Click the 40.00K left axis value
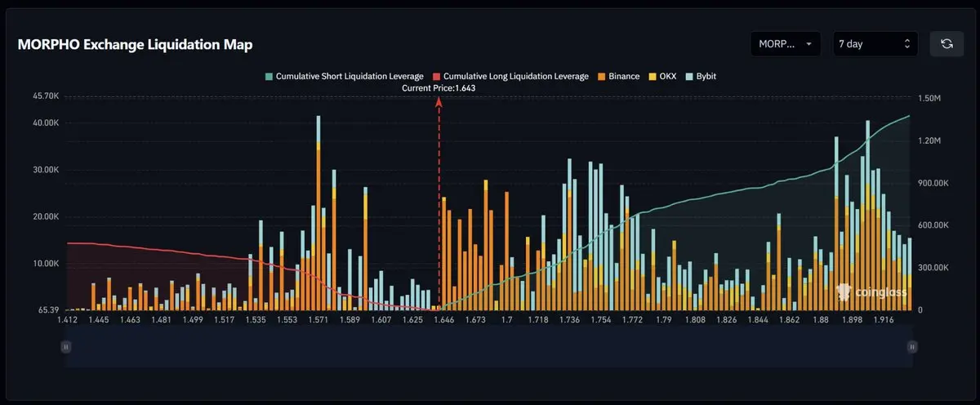The height and width of the screenshot is (405, 980). [x=44, y=122]
